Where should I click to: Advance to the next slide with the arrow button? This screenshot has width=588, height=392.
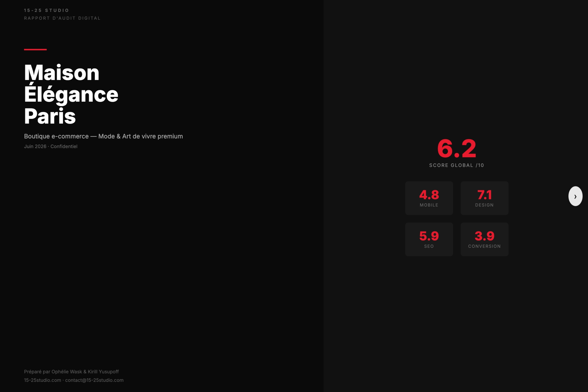(x=575, y=196)
